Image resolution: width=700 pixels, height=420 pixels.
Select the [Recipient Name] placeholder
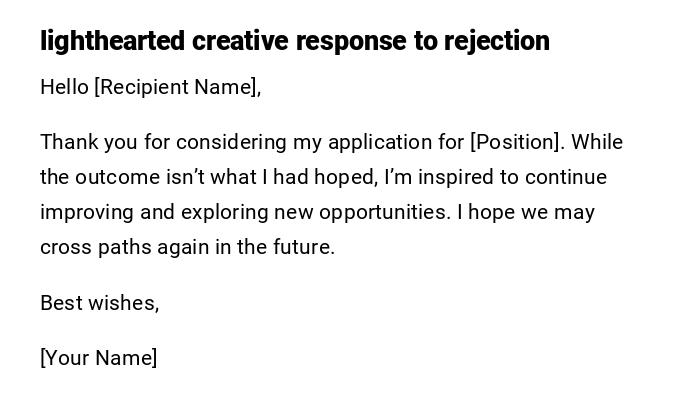[177, 87]
